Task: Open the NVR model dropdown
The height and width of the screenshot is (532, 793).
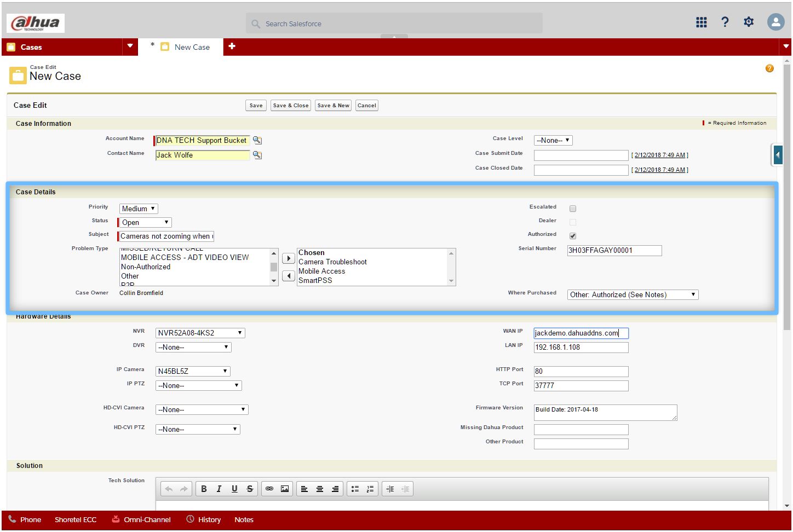Action: pyautogui.click(x=200, y=333)
